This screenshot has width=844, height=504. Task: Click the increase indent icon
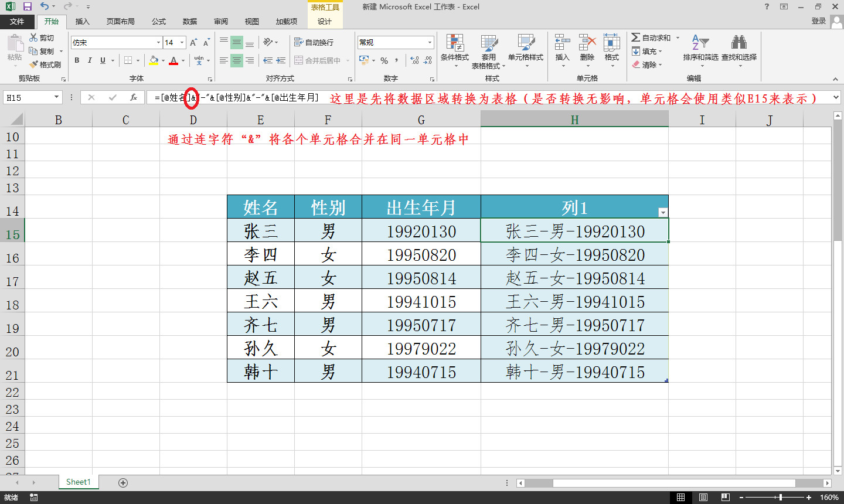click(x=281, y=60)
